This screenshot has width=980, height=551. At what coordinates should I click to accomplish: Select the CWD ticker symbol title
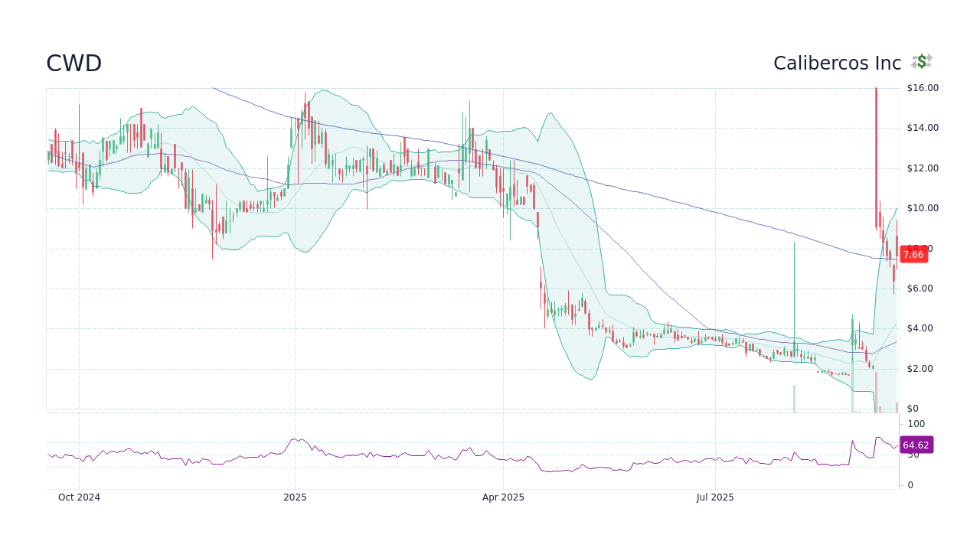click(x=74, y=64)
